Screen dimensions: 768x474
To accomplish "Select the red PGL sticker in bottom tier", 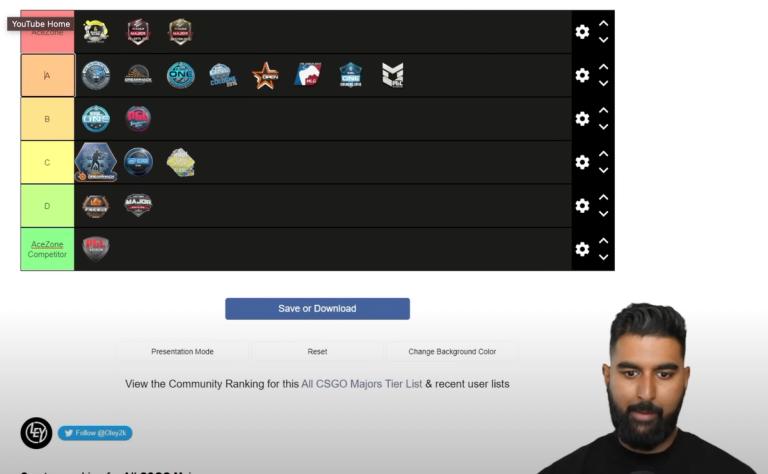I will (96, 249).
